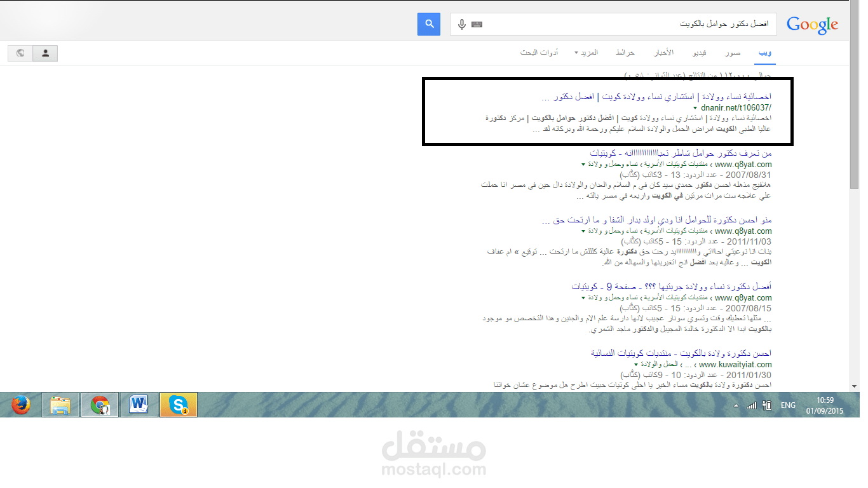Open Skype from the taskbar
This screenshot has height=488, width=868.
[x=179, y=405]
